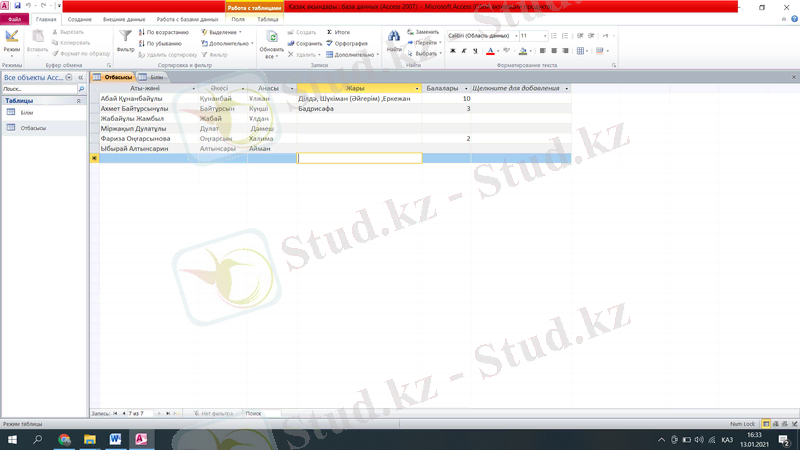Click the large Фильтр funnel button
800x450 pixels.
125,41
